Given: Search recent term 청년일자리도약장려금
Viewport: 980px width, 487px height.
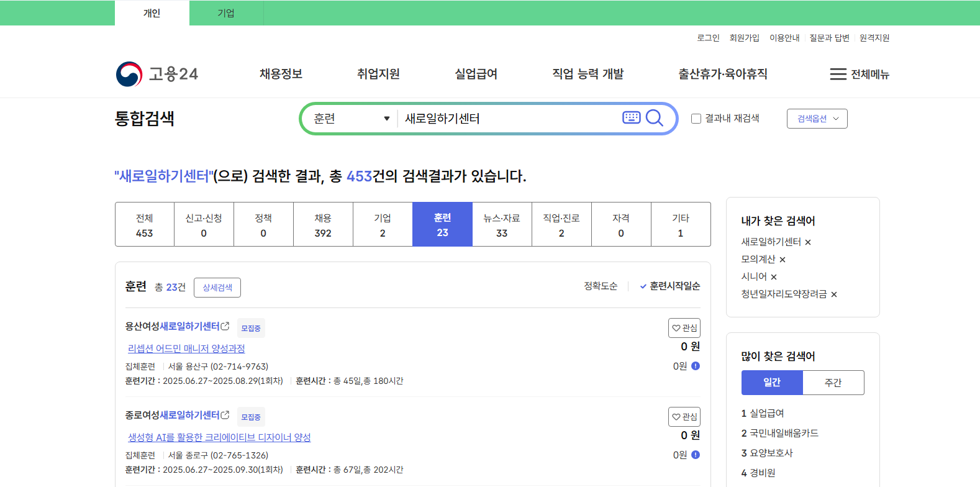Looking at the screenshot, I should (784, 294).
